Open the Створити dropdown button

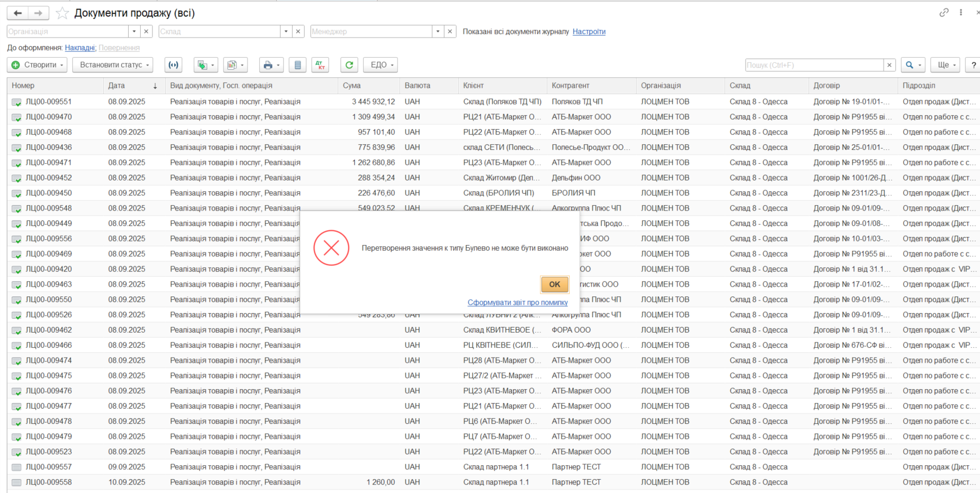pos(37,65)
